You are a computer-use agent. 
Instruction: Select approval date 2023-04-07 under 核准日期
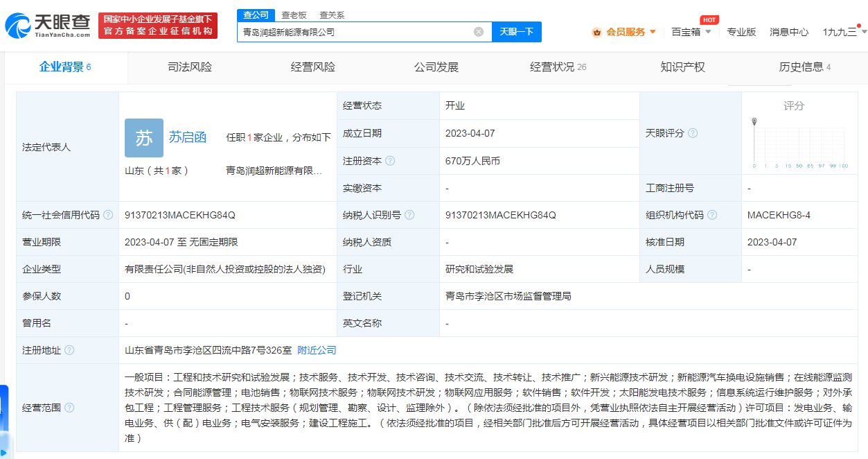772,242
